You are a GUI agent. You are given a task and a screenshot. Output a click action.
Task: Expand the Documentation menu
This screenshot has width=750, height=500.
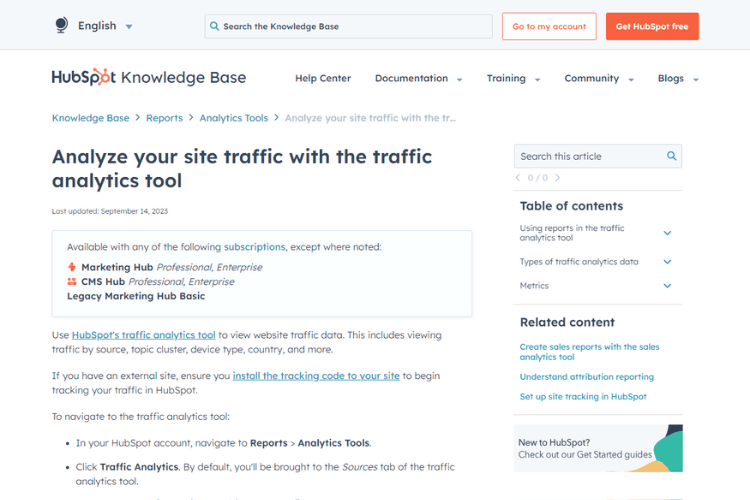tap(418, 78)
